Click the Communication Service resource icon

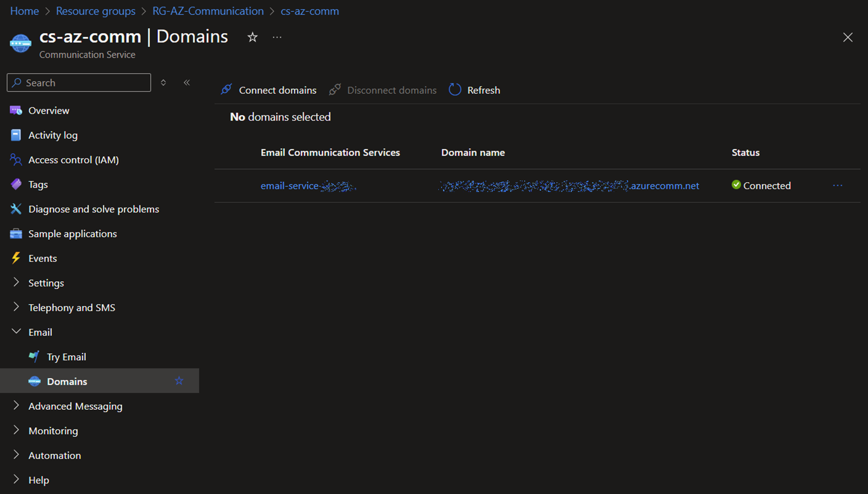pos(20,43)
